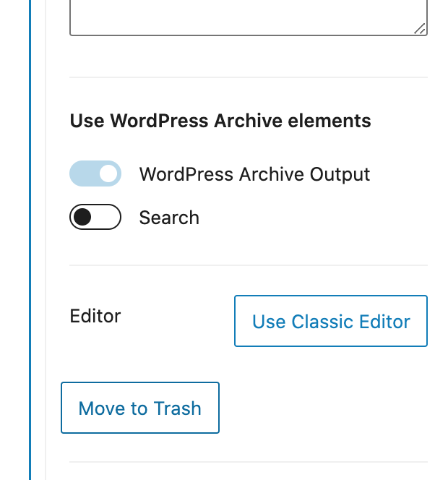Click the Editor label
Viewport: 448px width, 480px height.
(x=95, y=316)
